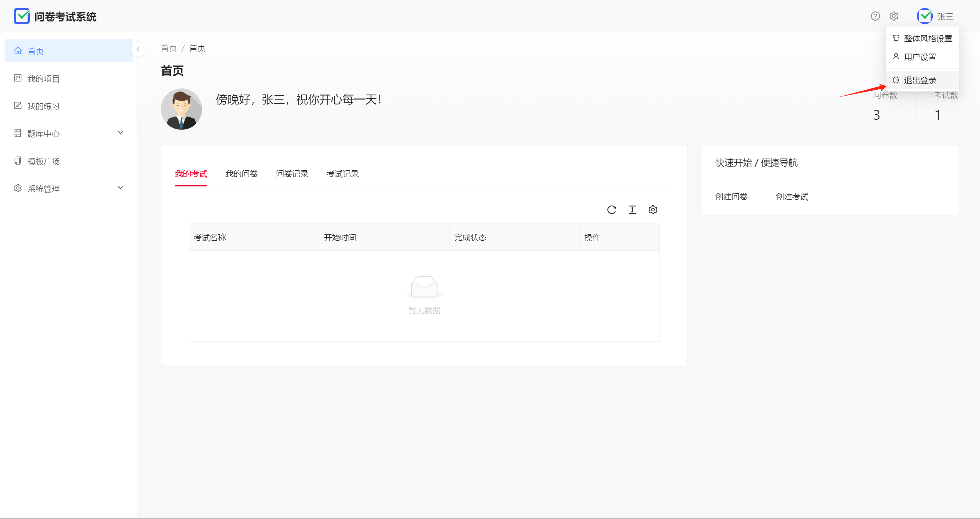
Task: Click the logout icon beside 退出登录
Action: [896, 80]
